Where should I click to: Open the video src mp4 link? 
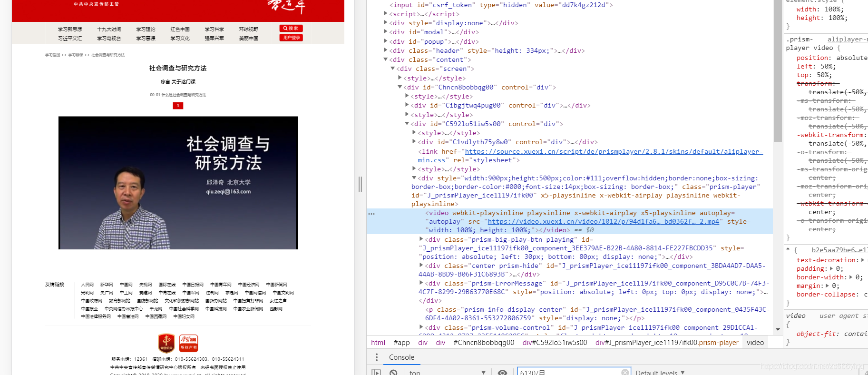[x=604, y=221]
